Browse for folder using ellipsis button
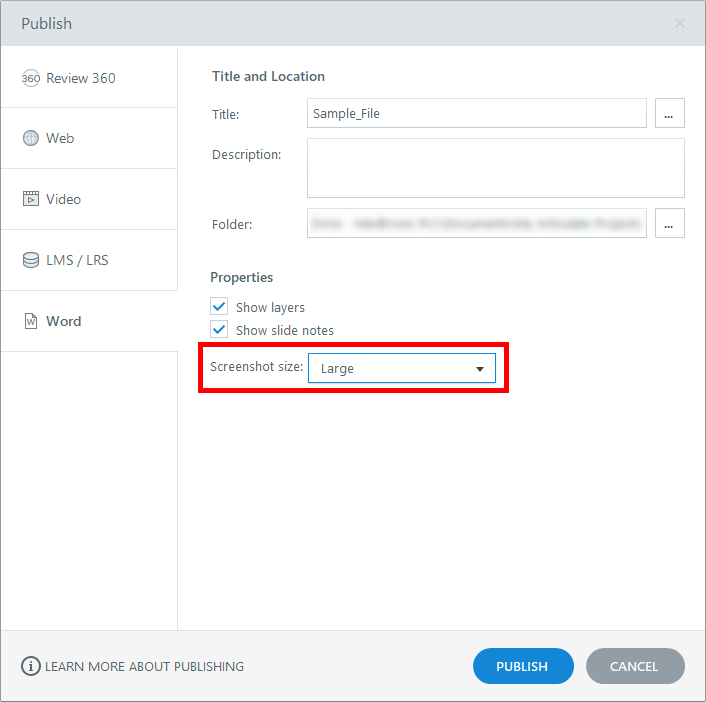The height and width of the screenshot is (702, 706). [669, 223]
